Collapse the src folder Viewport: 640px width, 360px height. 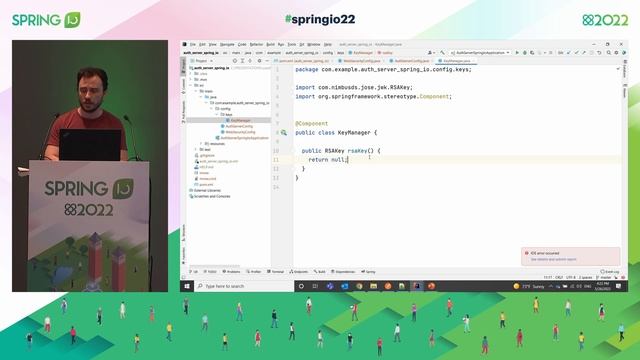(191, 85)
